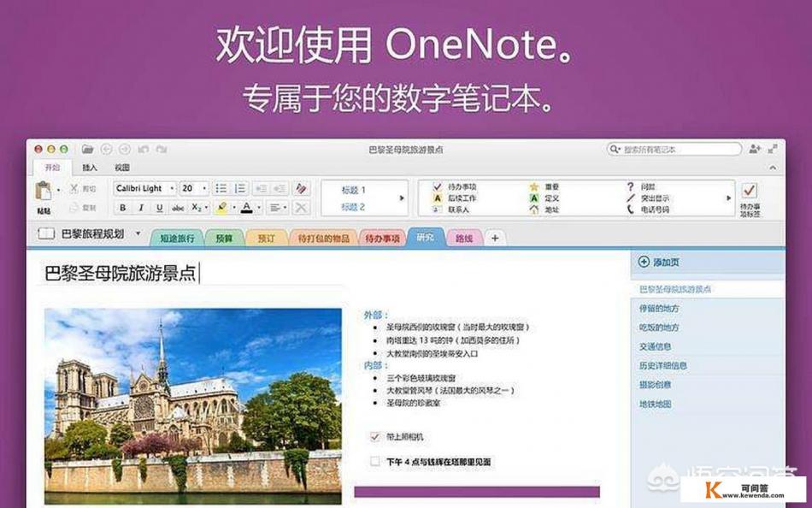Image resolution: width=812 pixels, height=508 pixels.
Task: Open the font color dropdown arrow
Action: click(259, 208)
